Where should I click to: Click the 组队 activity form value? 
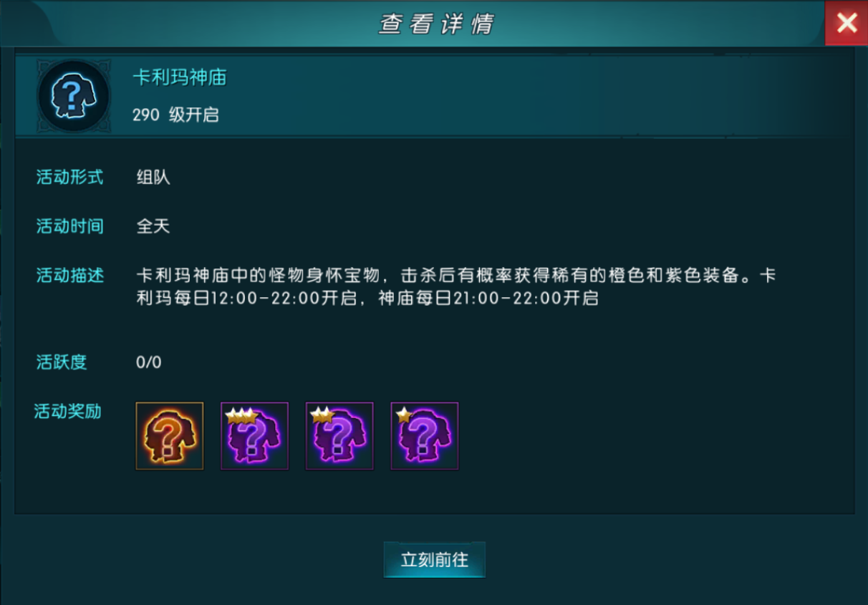point(153,178)
